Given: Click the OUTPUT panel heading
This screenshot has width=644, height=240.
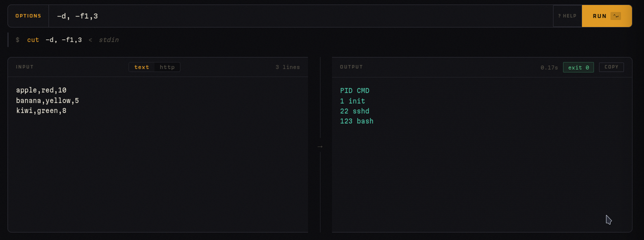Looking at the screenshot, I should point(351,67).
